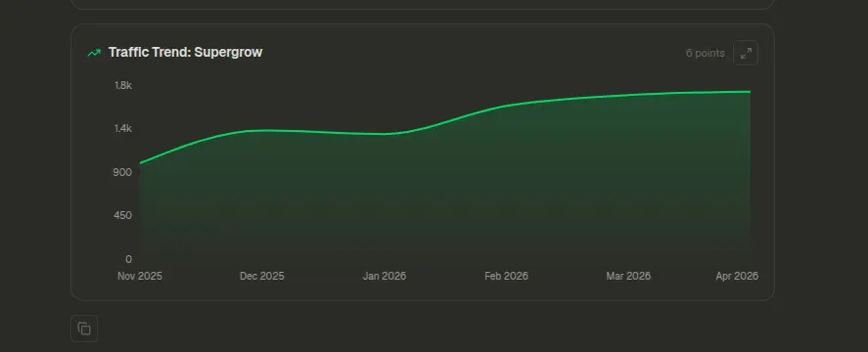
Task: Click the 'Nov 2025' axis label
Action: (140, 276)
